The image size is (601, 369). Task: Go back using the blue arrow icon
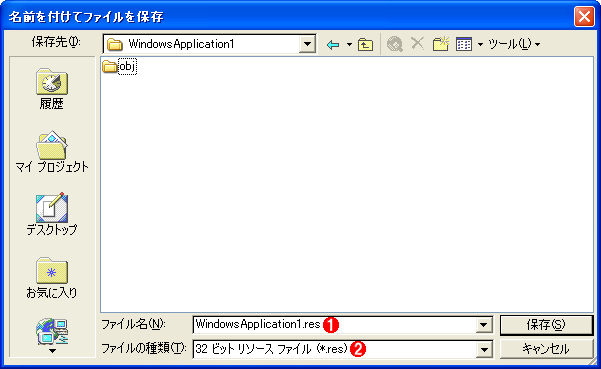point(333,45)
